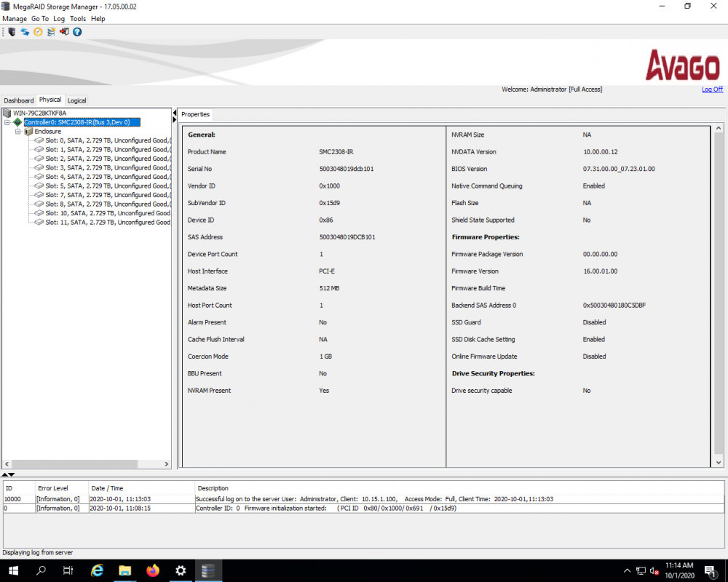This screenshot has height=582, width=728.
Task: Switch to the Logical tab
Action: coord(76,100)
